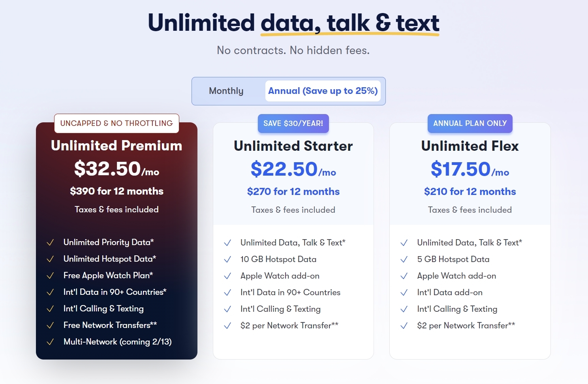
Task: Select Annual (Save up to 25%) billing
Action: coord(323,91)
